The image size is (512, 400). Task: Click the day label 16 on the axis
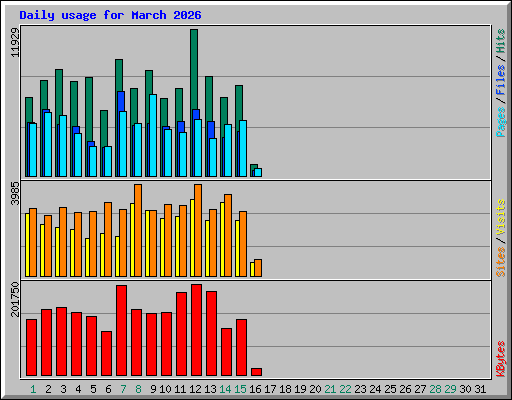pyautogui.click(x=255, y=389)
